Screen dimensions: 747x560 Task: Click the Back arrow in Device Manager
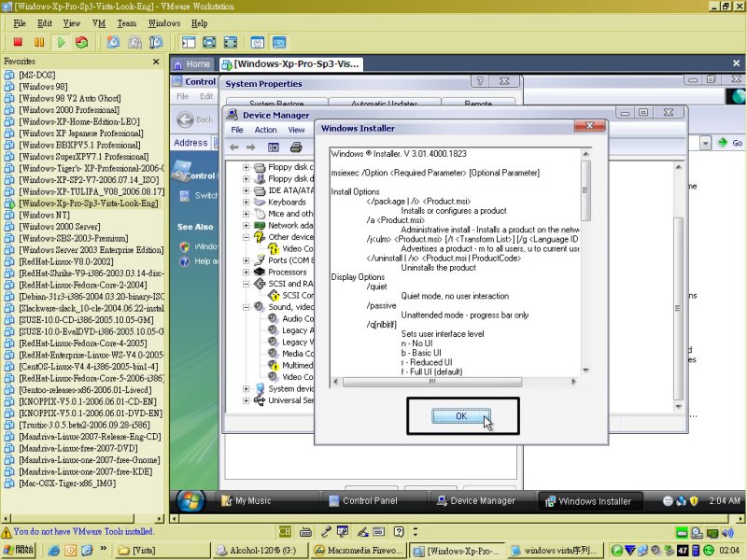234,147
